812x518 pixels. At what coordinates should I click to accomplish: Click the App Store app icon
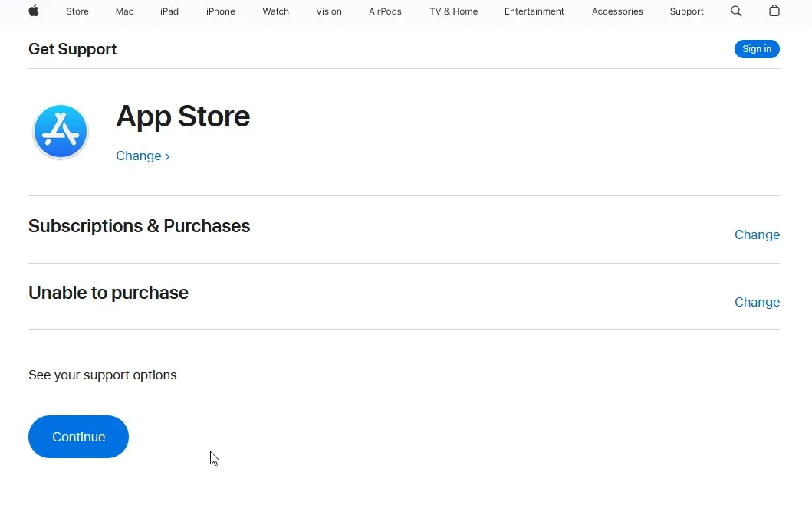pos(61,132)
